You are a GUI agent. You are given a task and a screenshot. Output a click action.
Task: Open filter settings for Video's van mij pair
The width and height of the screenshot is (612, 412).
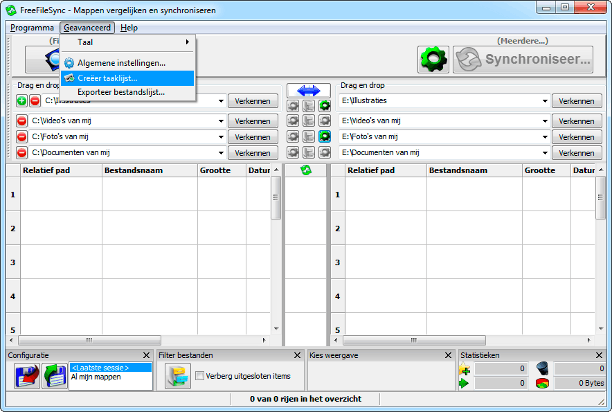click(x=308, y=121)
